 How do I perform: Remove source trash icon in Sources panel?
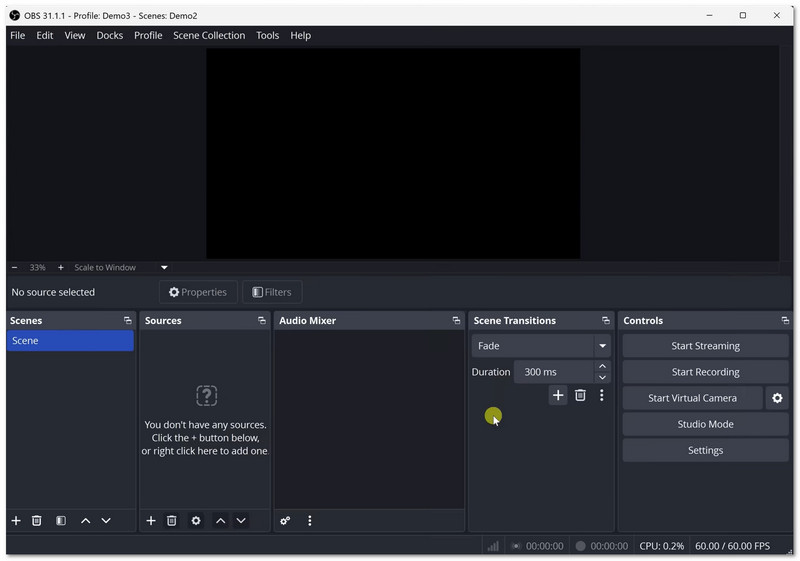[x=172, y=521]
